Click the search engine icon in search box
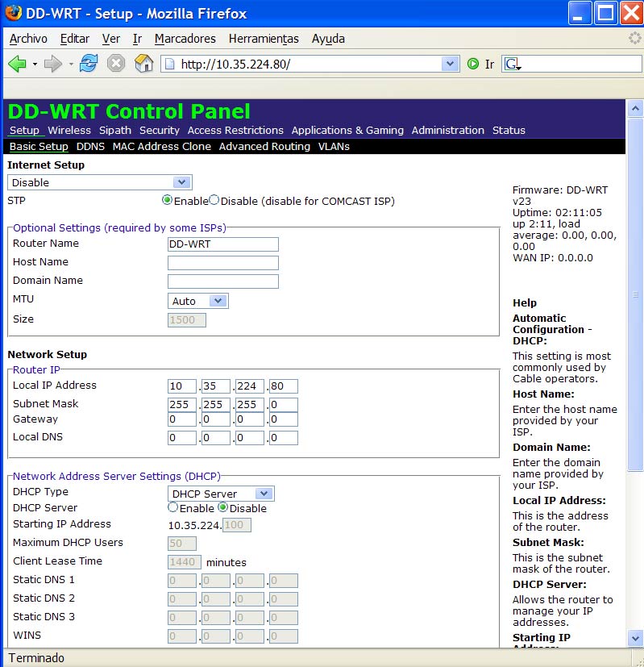Viewport: 644px width, 667px height. point(512,65)
